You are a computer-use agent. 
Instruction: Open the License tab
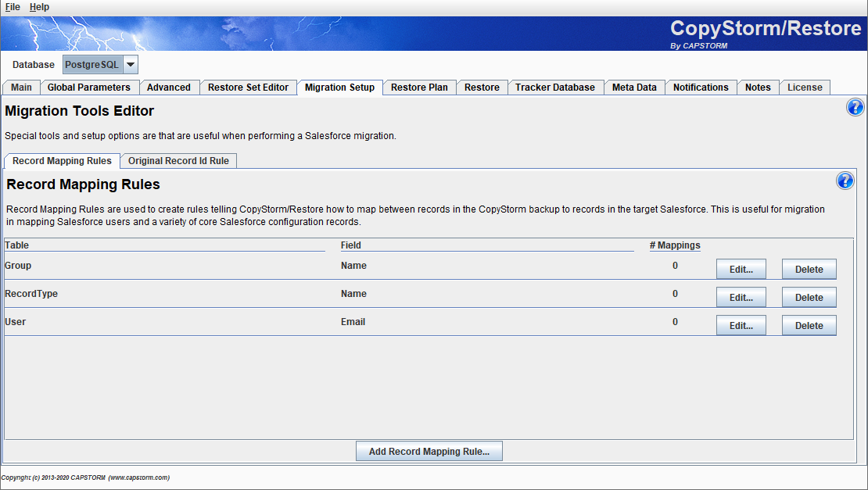pos(805,88)
